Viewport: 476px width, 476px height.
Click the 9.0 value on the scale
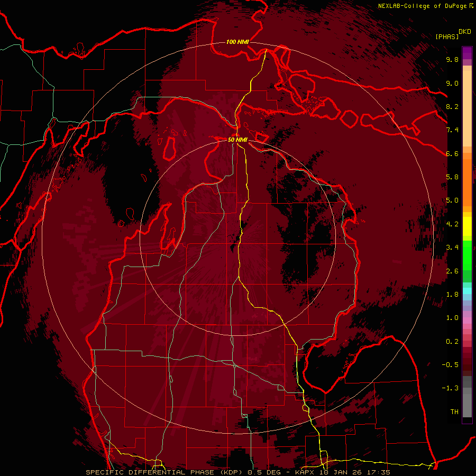click(x=452, y=83)
